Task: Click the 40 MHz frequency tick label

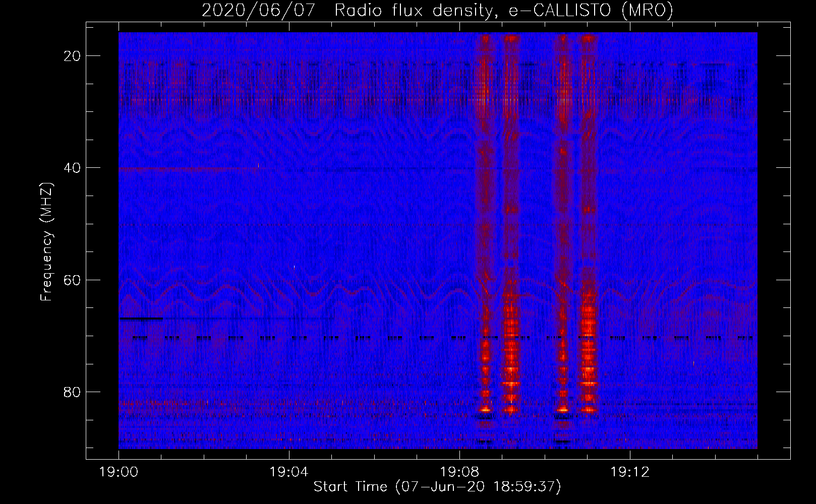Action: click(73, 168)
